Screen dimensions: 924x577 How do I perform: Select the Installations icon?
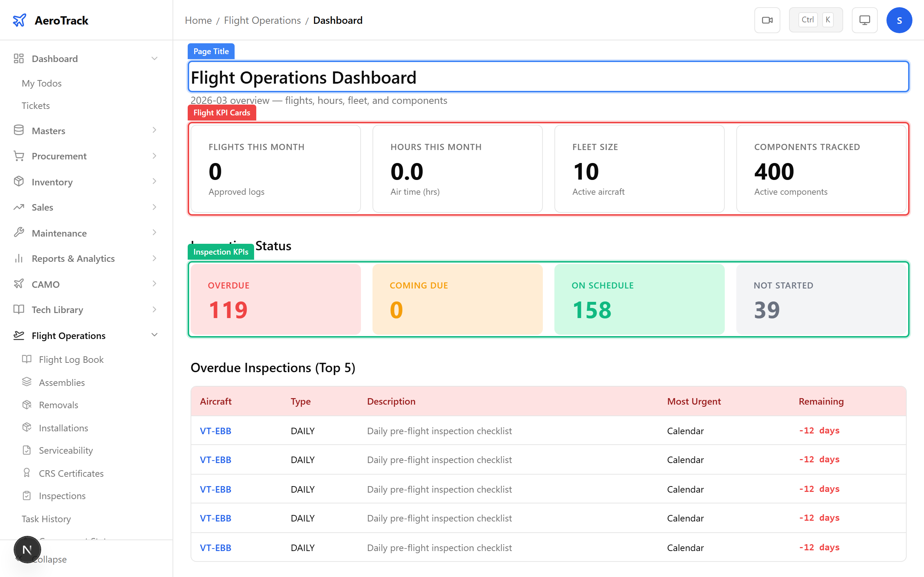click(x=27, y=427)
